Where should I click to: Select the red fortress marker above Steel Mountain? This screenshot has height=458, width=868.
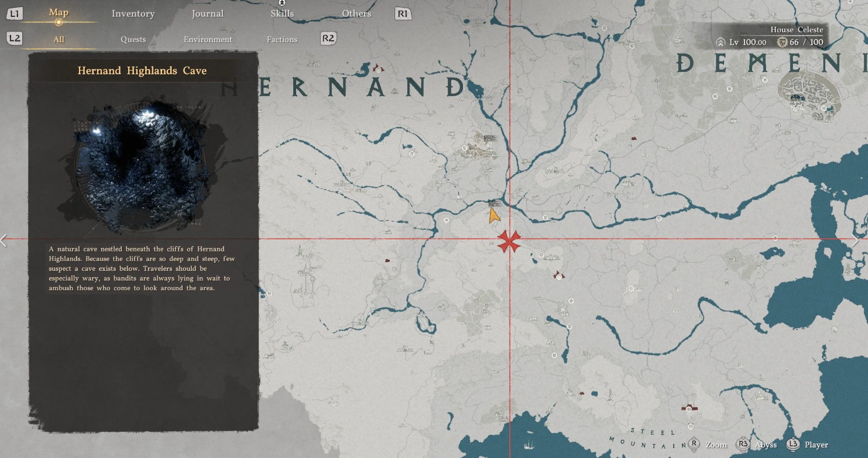click(690, 407)
